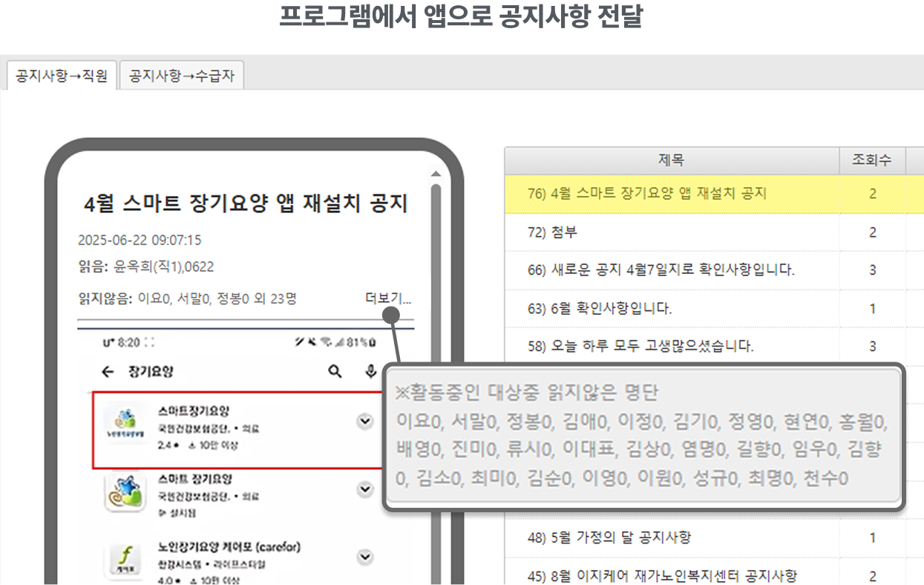This screenshot has height=585, width=924.
Task: Tap the back arrow beside 장기요양
Action: [x=108, y=372]
